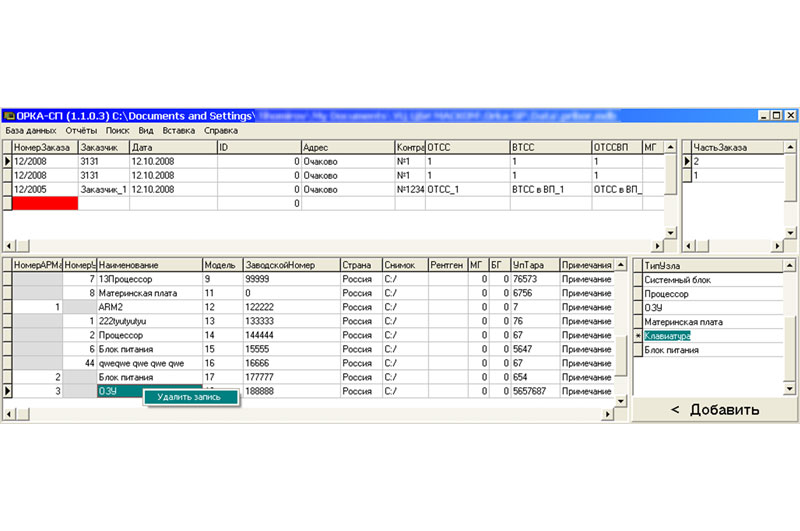Select serial number 188888 cell
Image resolution: width=800 pixels, height=531 pixels.
click(291, 391)
